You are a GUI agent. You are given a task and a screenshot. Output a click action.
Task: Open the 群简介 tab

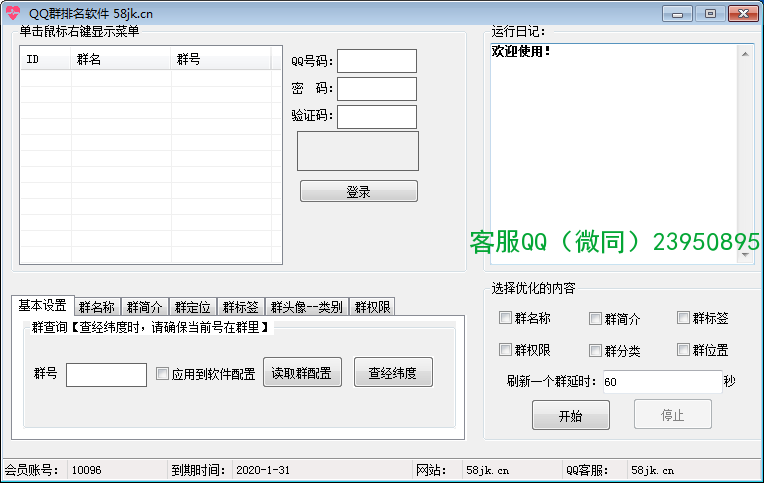(x=144, y=307)
